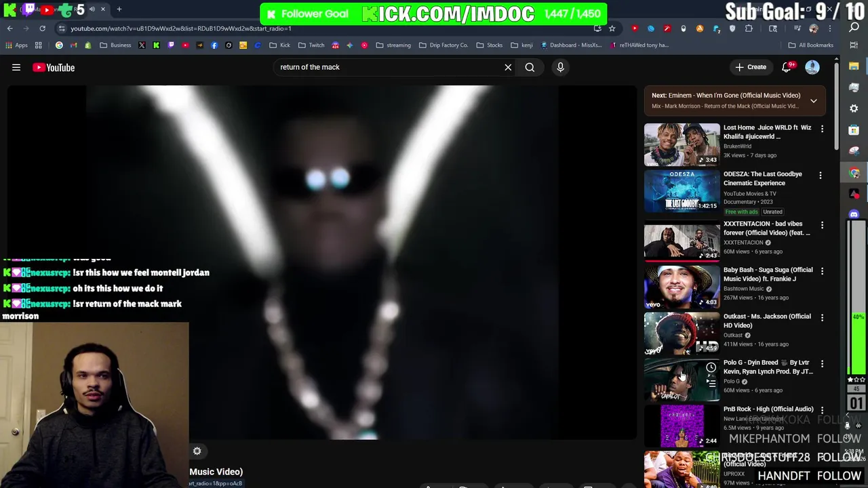The image size is (868, 488).
Task: Open more options for Polo G Dyin Breed
Action: (822, 364)
